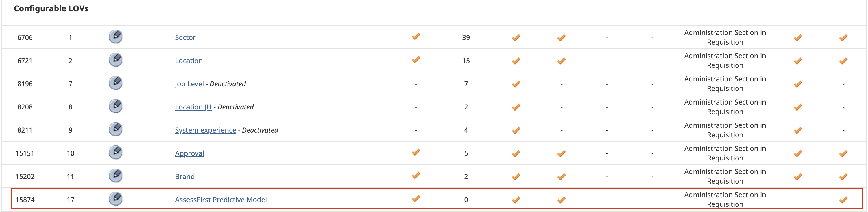Open the Location JH link
The width and height of the screenshot is (868, 212).
tap(193, 107)
